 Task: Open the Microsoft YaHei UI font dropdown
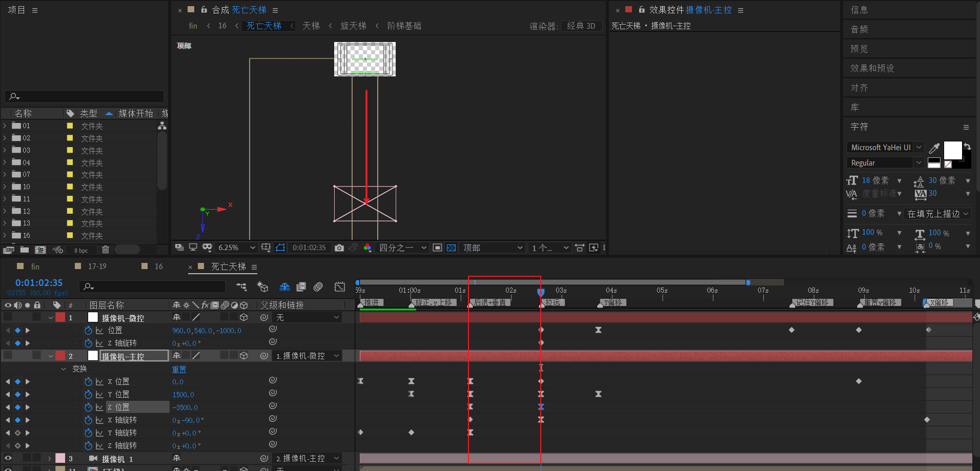(885, 148)
